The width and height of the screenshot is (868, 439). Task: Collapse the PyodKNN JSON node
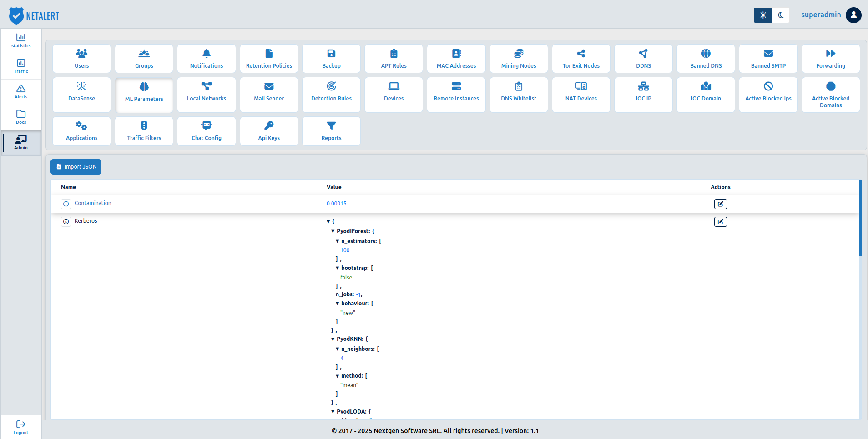pyautogui.click(x=333, y=339)
